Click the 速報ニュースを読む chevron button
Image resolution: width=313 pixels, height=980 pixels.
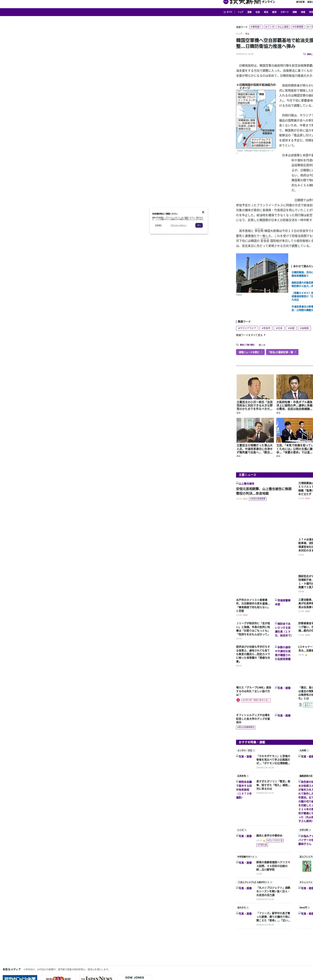[x=250, y=352]
